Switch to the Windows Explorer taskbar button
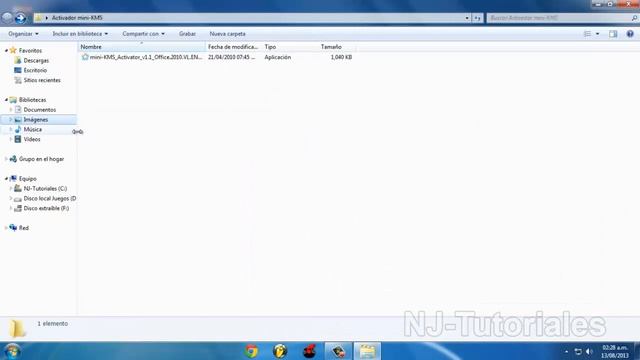The image size is (640, 360). click(367, 351)
